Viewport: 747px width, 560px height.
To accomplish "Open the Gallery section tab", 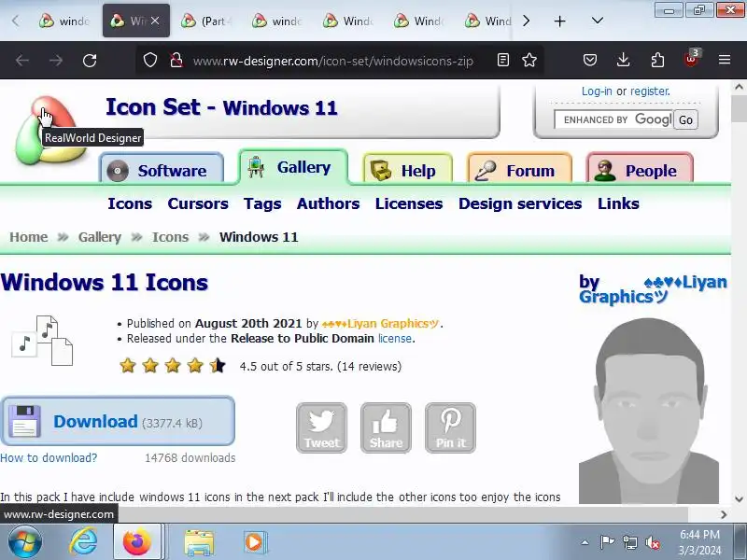I will [x=293, y=167].
